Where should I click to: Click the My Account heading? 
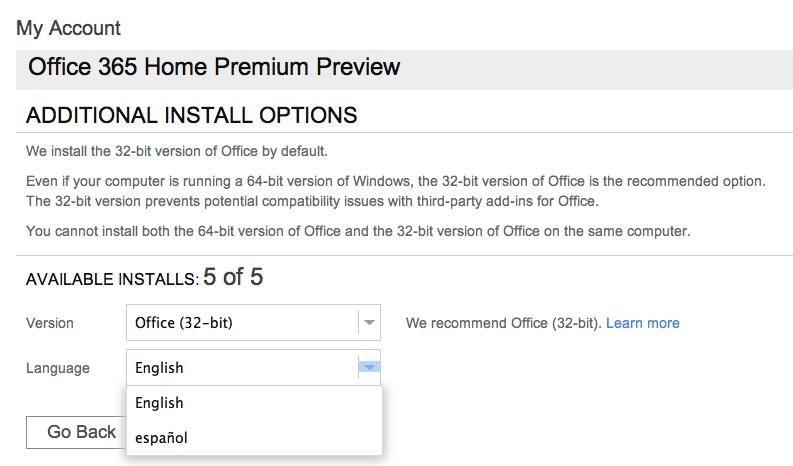coord(68,28)
